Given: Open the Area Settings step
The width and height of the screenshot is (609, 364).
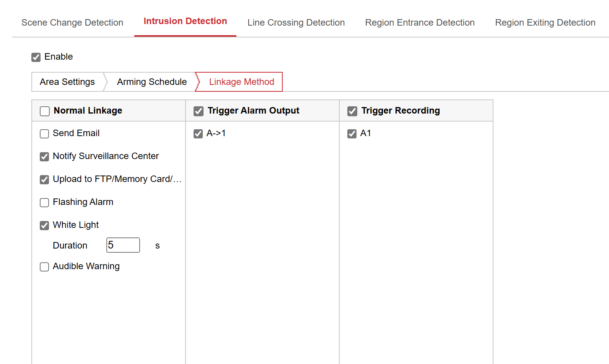Looking at the screenshot, I should 67,82.
